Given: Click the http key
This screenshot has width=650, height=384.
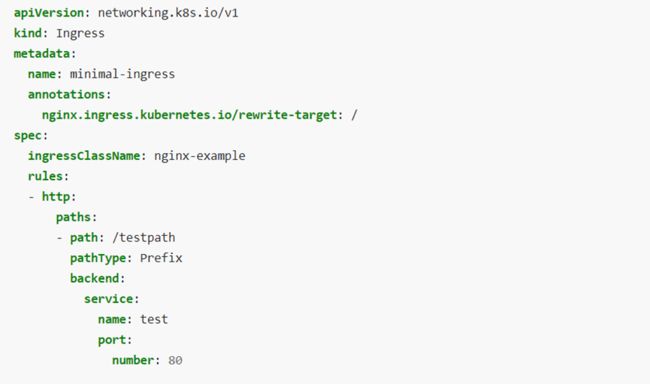Looking at the screenshot, I should (56, 197).
